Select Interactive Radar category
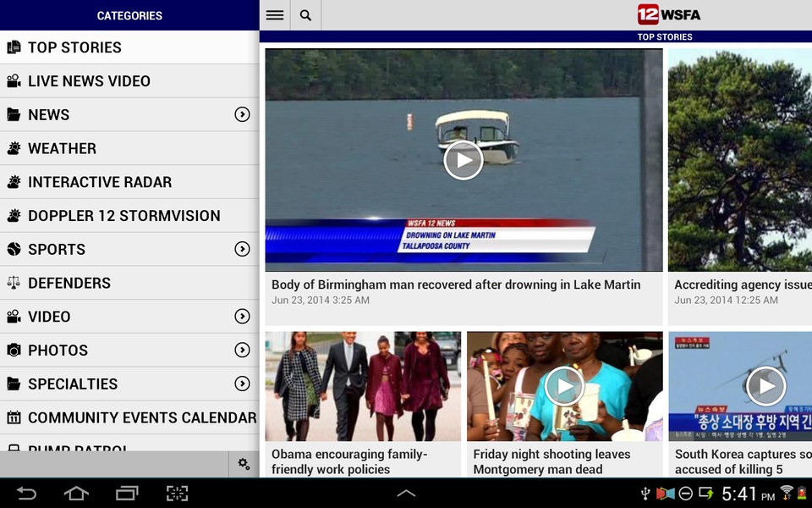Viewport: 812px width, 508px height. pyautogui.click(x=129, y=182)
